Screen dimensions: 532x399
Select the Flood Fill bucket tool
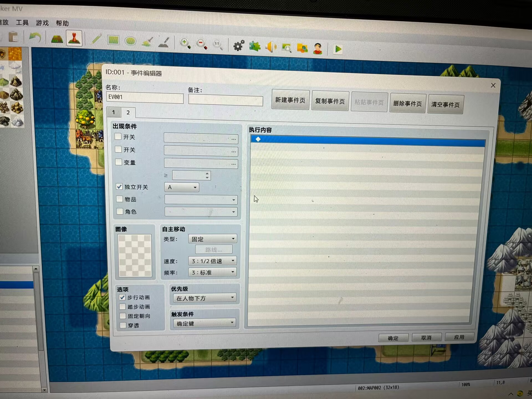tap(147, 42)
